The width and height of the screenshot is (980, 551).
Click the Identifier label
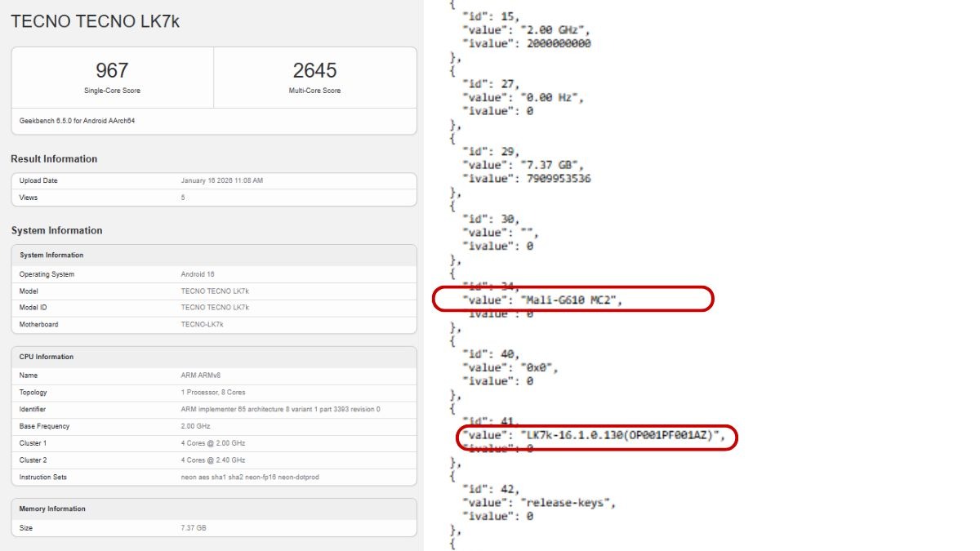point(33,409)
